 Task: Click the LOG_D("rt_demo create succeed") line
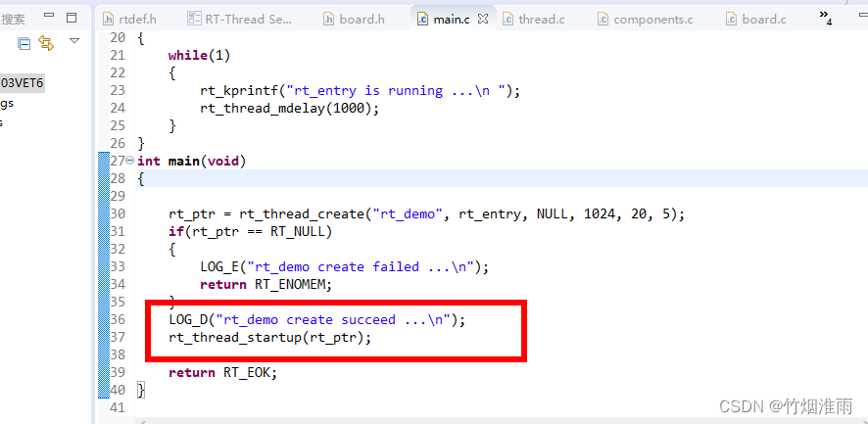point(317,320)
